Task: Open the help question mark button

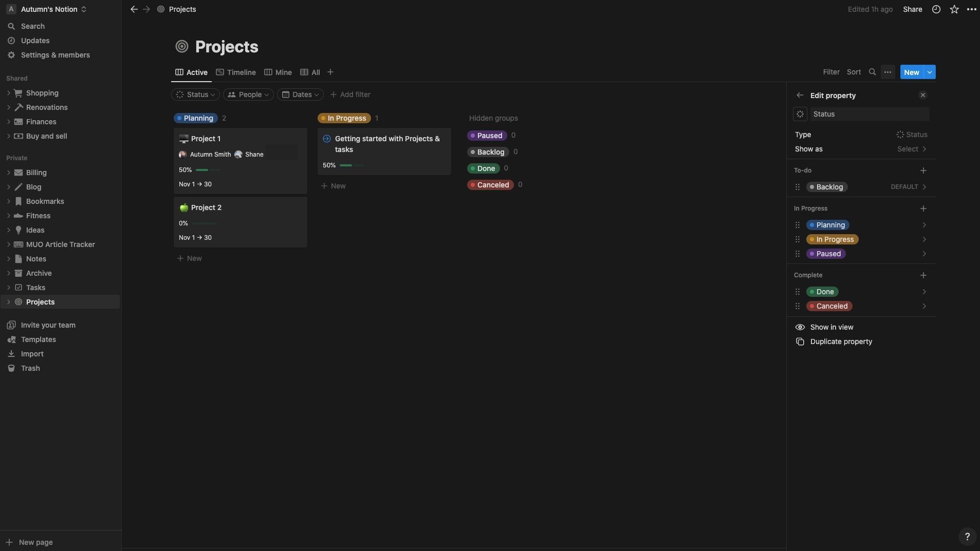Action: 967,536
